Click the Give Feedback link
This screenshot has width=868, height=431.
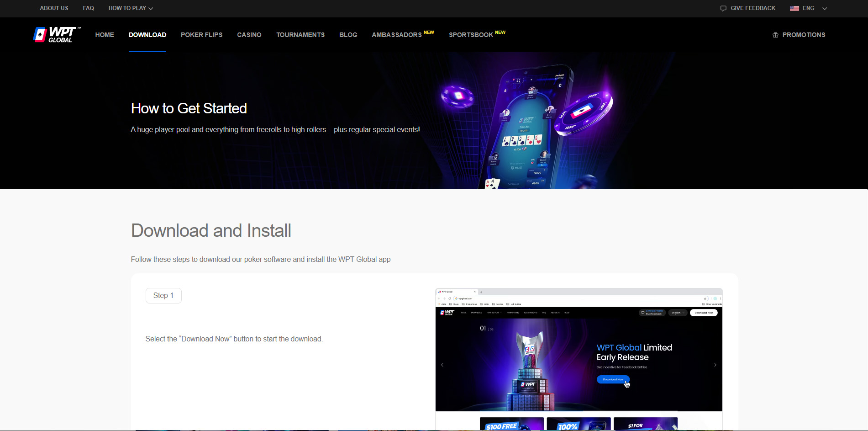pyautogui.click(x=753, y=8)
